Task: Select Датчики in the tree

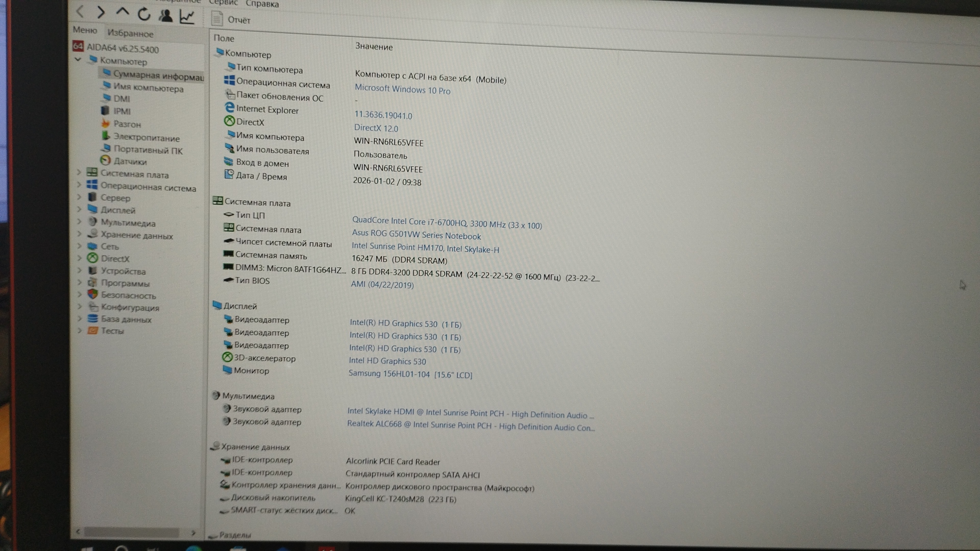Action: [x=130, y=162]
